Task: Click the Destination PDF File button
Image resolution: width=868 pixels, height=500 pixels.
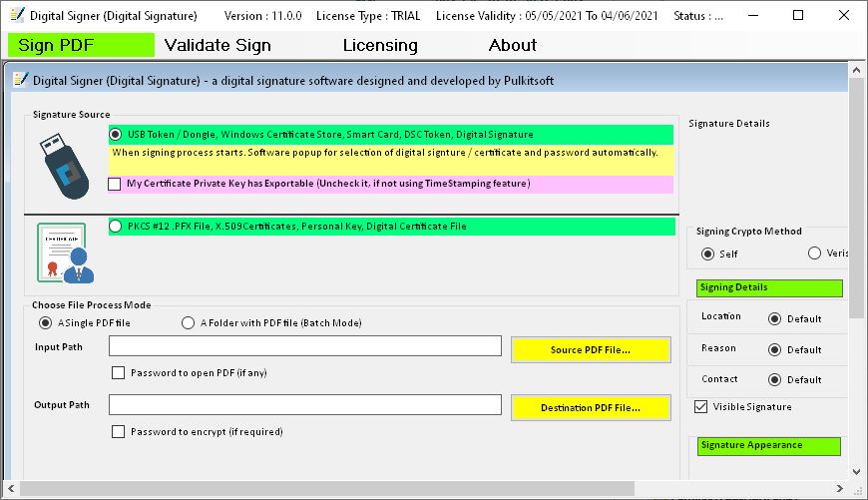Action: coord(591,407)
